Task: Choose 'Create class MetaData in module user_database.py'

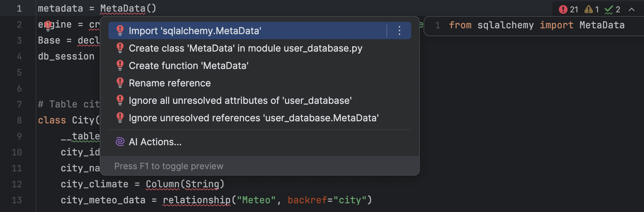Action: (245, 48)
